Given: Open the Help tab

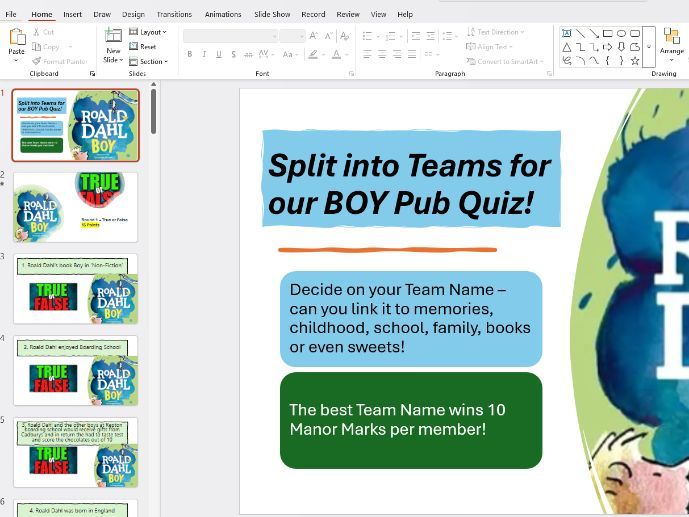Looking at the screenshot, I should click(405, 14).
